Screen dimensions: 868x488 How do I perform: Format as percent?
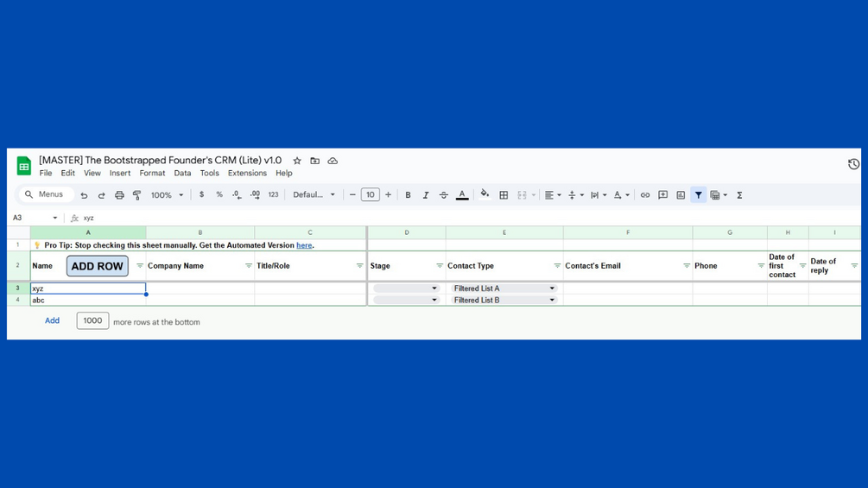(219, 194)
